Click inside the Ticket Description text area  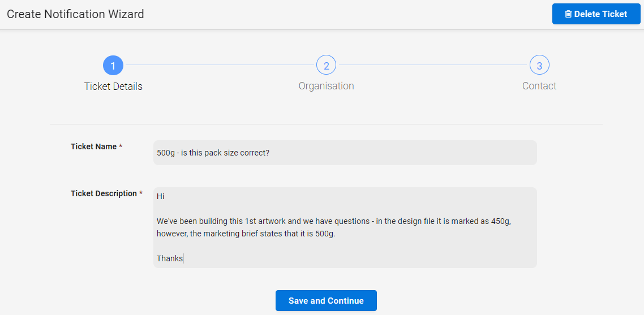click(345, 227)
